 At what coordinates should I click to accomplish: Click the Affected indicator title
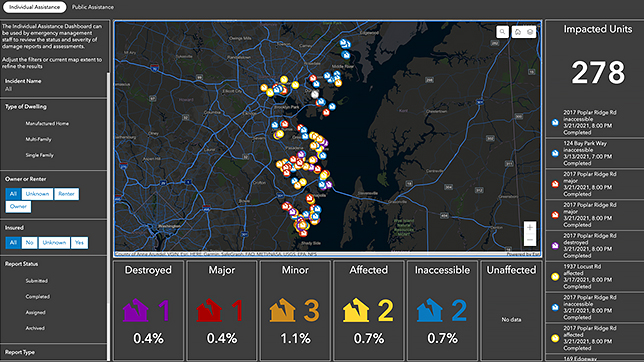(368, 270)
